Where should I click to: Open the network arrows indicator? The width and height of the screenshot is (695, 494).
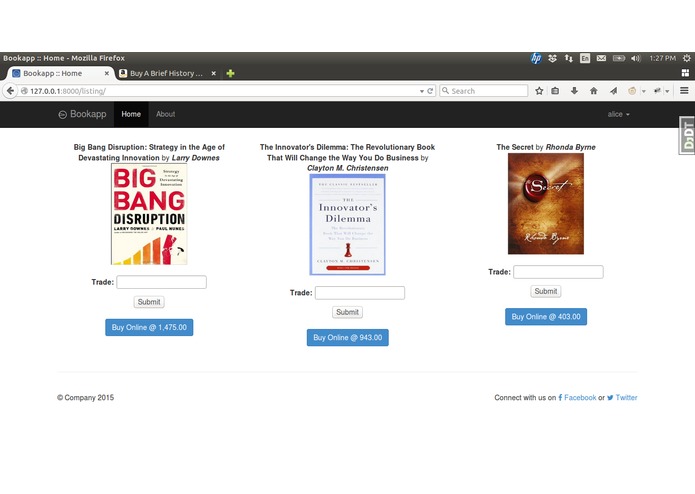tap(569, 58)
